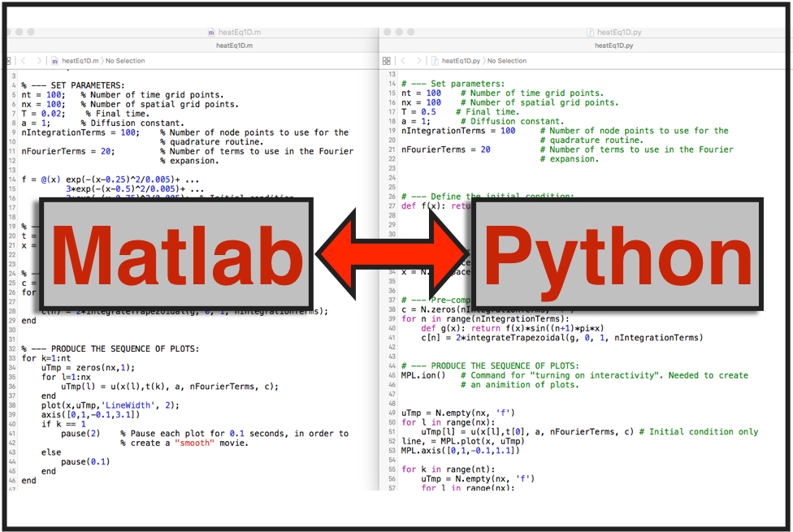
Task: Click the 'line, = MPL.plot(x, uTmp)' line
Action: pos(463,442)
